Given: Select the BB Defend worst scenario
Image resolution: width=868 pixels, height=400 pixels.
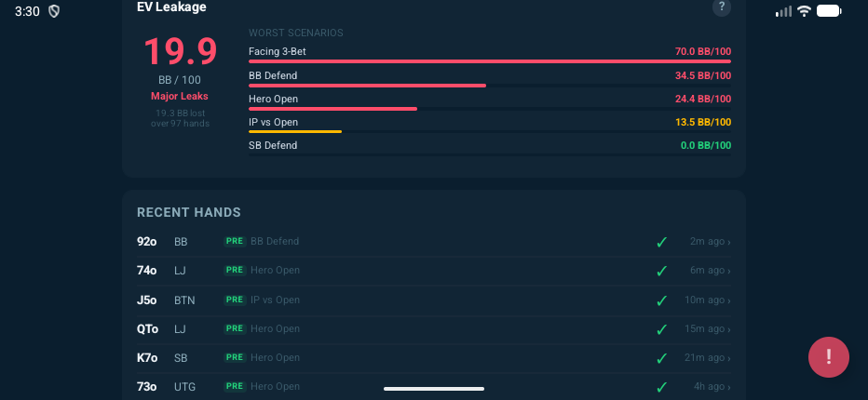Looking at the screenshot, I should (489, 77).
